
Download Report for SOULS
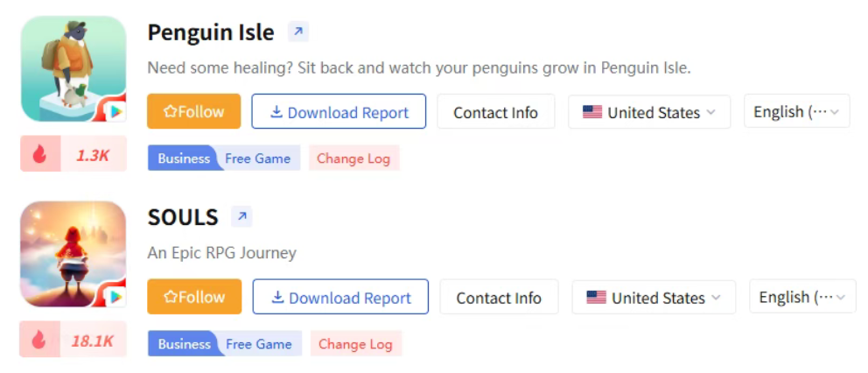340,297
